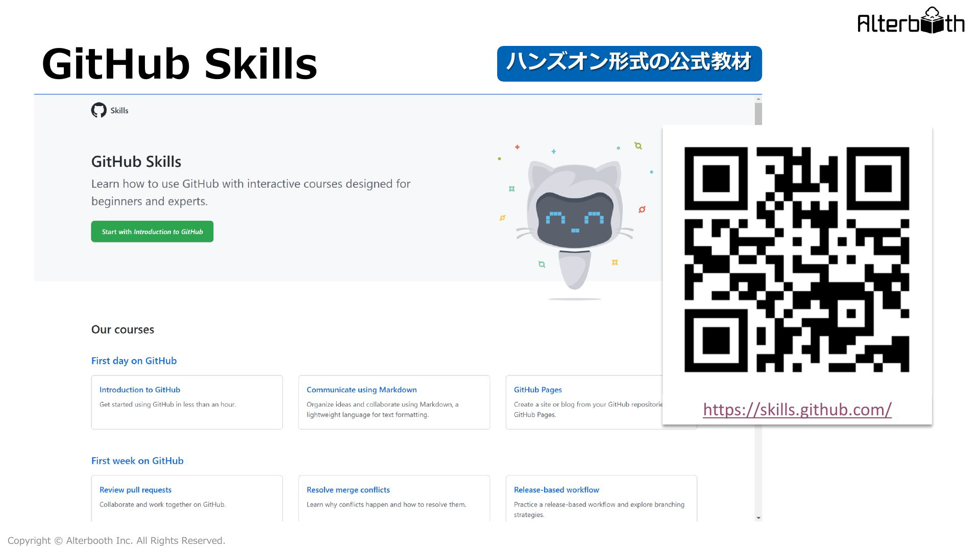Click 'Create a site or blog' description
Viewport: 980px width, 551px height.
coord(588,410)
